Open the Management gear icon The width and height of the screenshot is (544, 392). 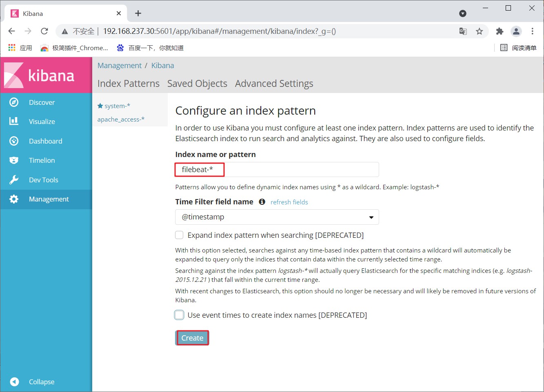click(14, 199)
